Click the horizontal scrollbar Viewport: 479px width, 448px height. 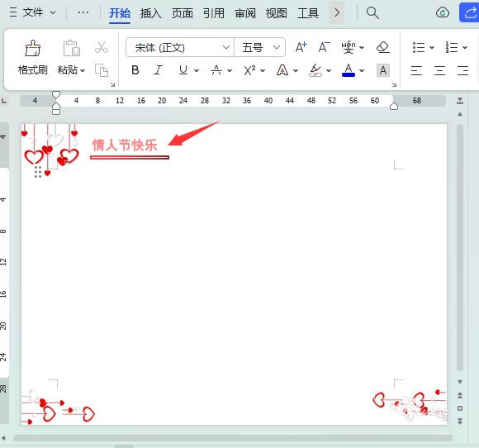[233, 438]
